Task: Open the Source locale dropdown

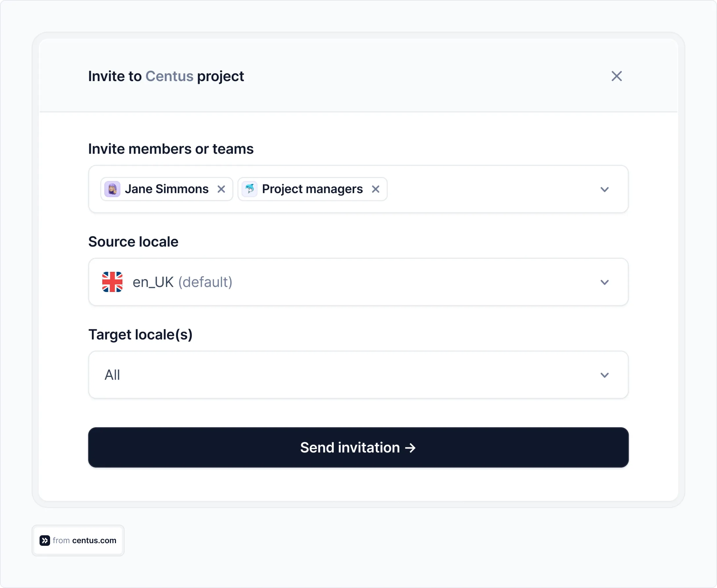Action: [605, 282]
